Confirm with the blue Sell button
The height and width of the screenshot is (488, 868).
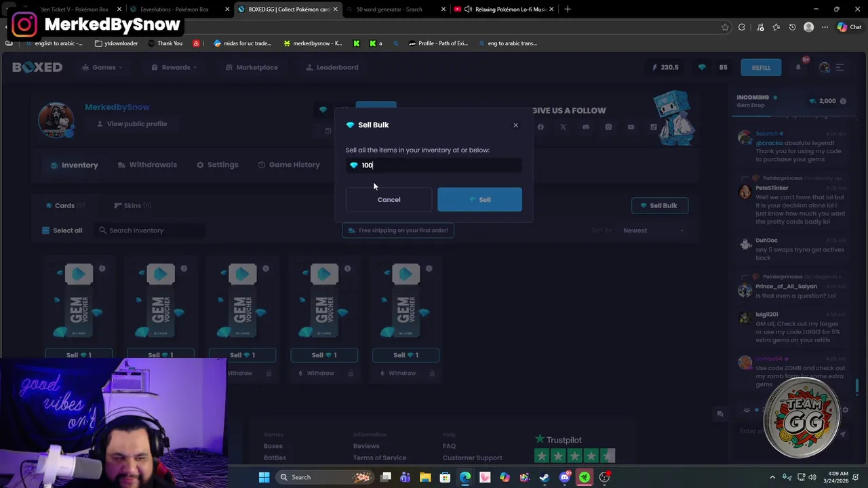(x=479, y=199)
